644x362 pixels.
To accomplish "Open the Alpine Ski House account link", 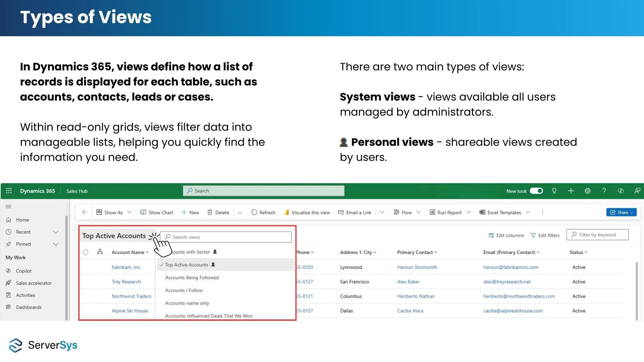I will click(130, 311).
